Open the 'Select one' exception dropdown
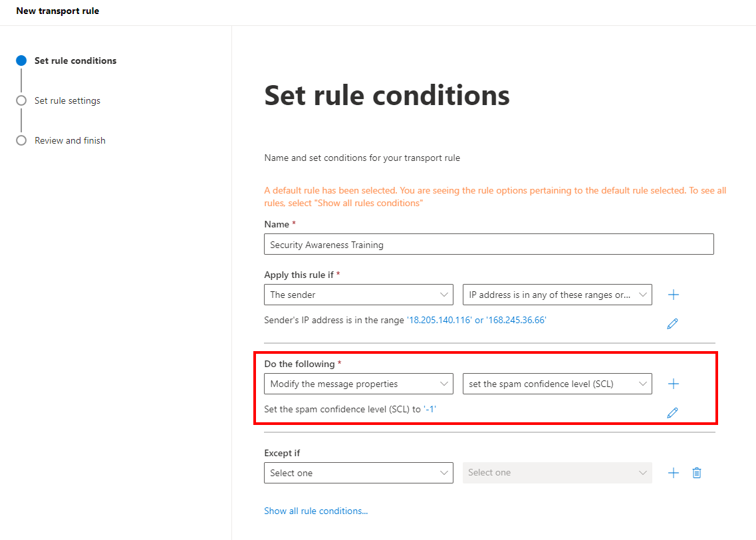 coord(358,472)
